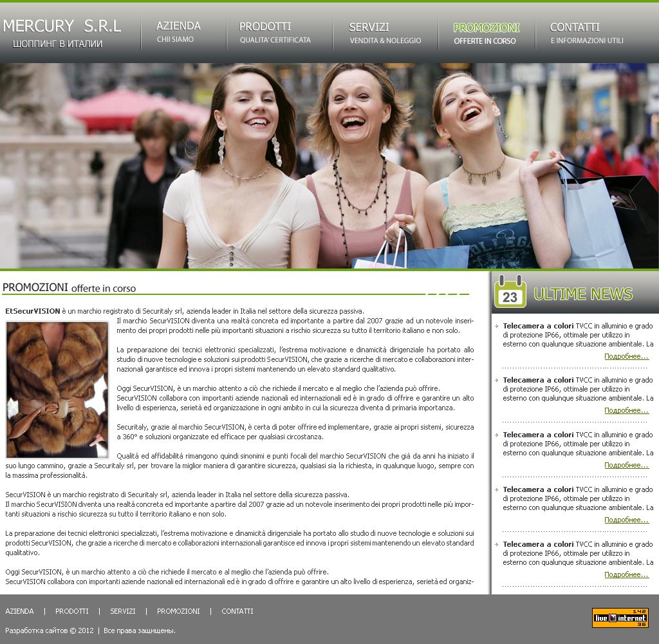Image resolution: width=659 pixels, height=644 pixels.
Task: Select the Promozioni header menu item
Action: (x=487, y=33)
